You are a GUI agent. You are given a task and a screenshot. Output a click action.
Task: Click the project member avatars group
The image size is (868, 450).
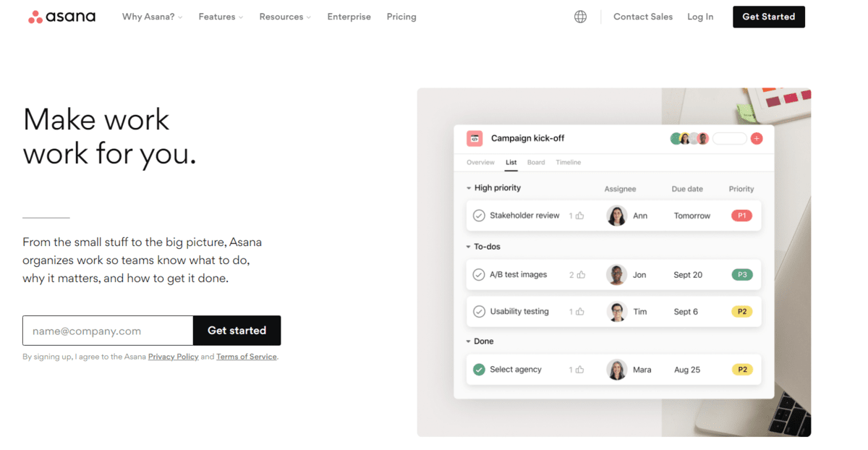689,138
